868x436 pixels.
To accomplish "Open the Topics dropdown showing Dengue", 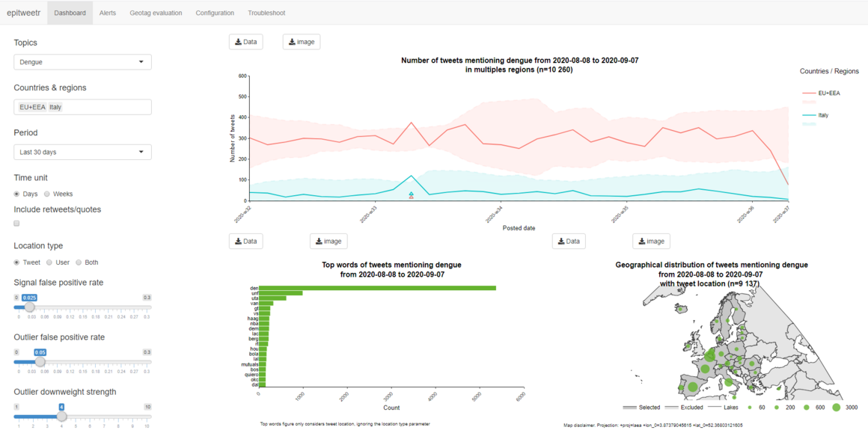I will [x=82, y=62].
